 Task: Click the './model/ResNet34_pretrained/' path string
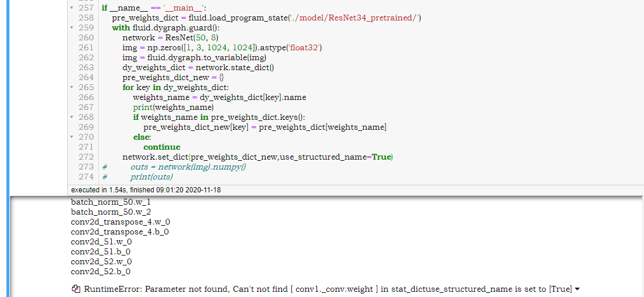click(353, 18)
